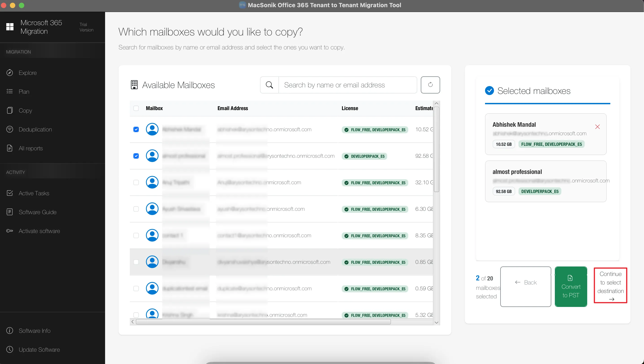Screen dimensions: 644x364
Task: Click the 92.58 GB size tag
Action: 504,191
